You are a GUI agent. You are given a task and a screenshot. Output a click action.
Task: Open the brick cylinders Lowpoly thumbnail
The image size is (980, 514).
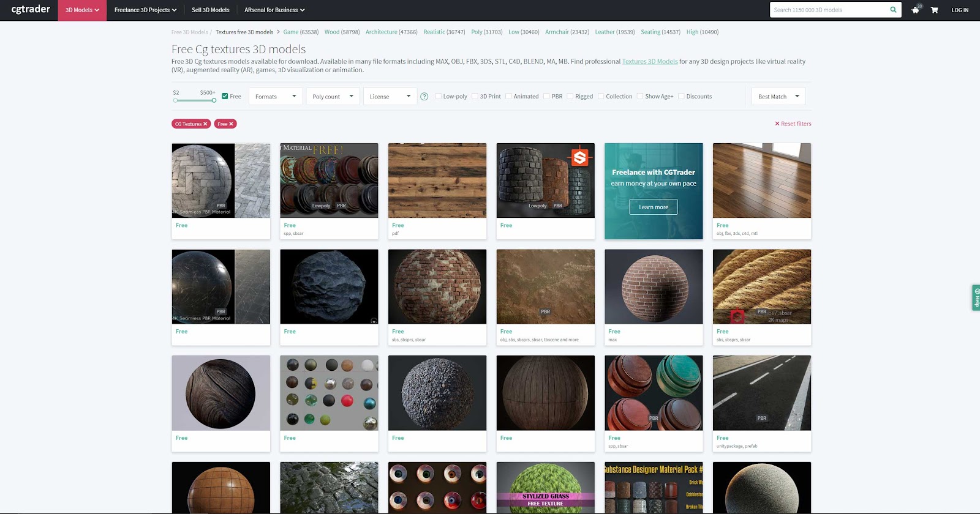click(x=546, y=181)
